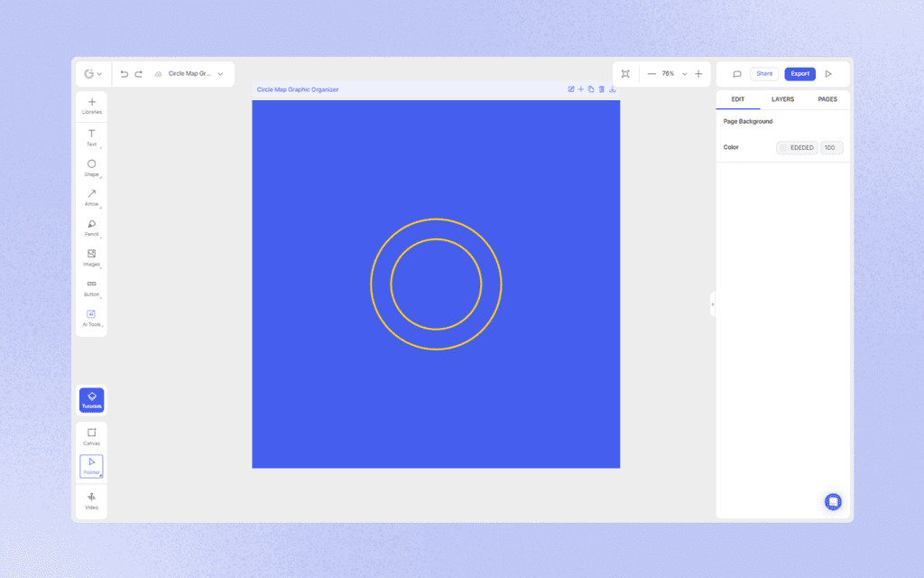Select the Shape tool
Image resolution: width=924 pixels, height=578 pixels.
(91, 168)
